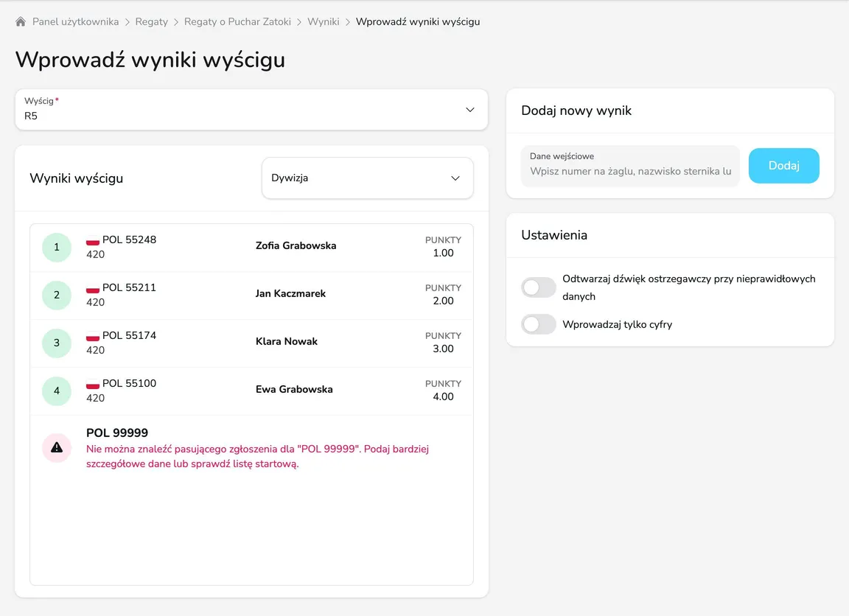The height and width of the screenshot is (616, 849).
Task: Click position badge 4 for Ewa Grabowska
Action: coord(57,391)
